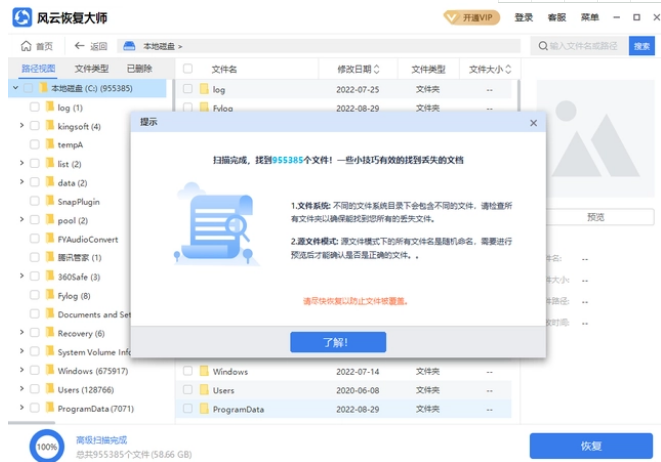This screenshot has width=661, height=462.
Task: Check the log row checkbox in file list
Action: point(188,89)
